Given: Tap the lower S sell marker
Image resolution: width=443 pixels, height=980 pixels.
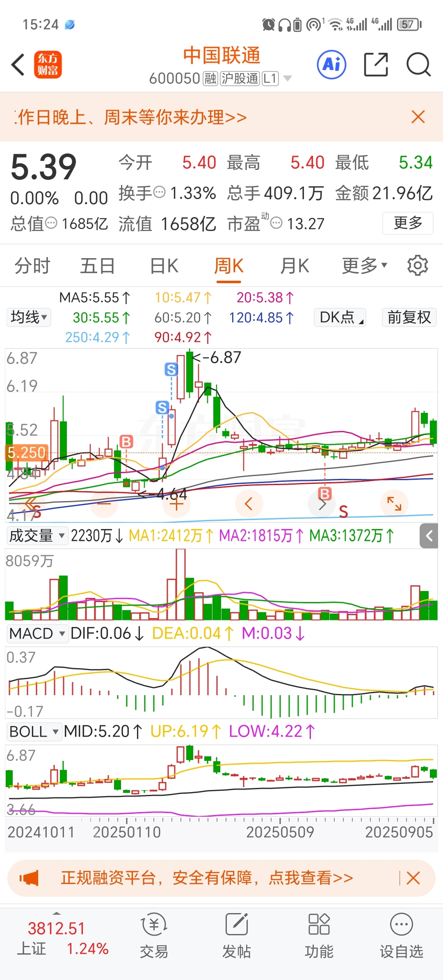Looking at the screenshot, I should pos(162,408).
